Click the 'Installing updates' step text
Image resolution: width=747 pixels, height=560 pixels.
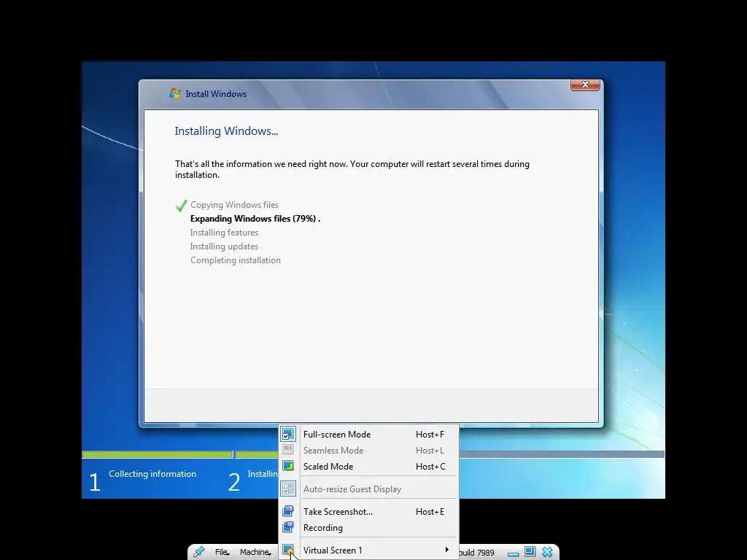[224, 246]
